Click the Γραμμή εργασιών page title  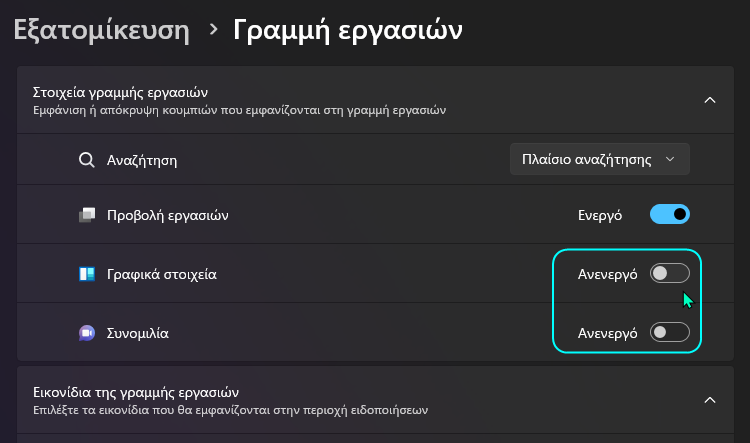pyautogui.click(x=347, y=30)
